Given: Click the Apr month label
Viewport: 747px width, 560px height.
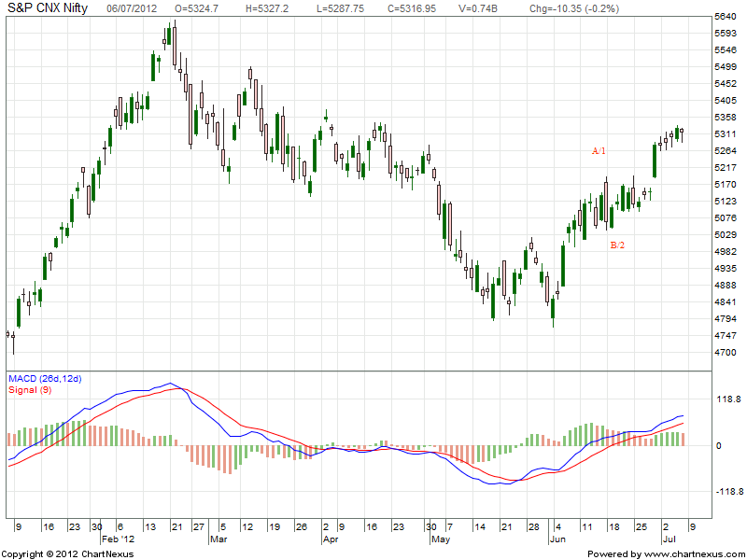Looking at the screenshot, I should pyautogui.click(x=331, y=539).
